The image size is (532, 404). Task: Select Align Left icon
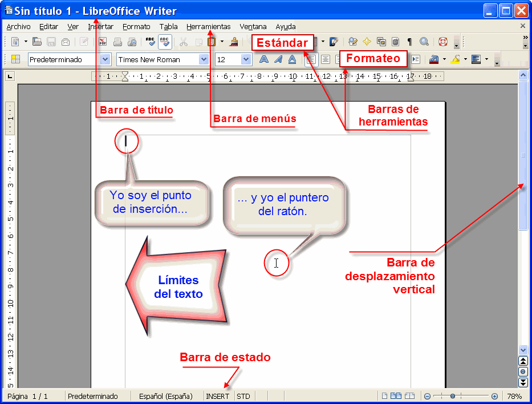[x=311, y=60]
